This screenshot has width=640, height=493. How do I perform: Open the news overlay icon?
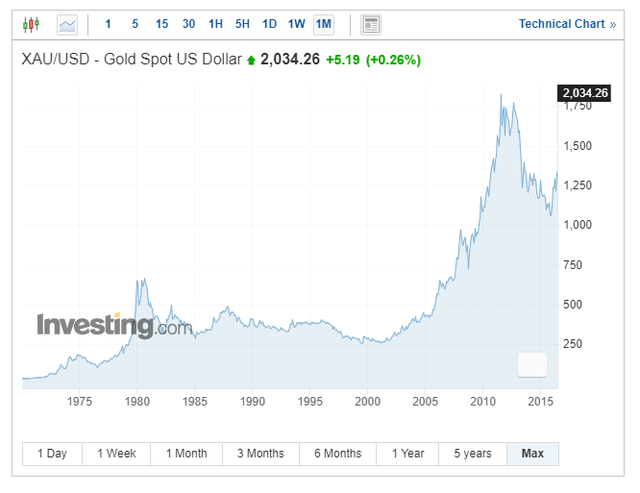click(371, 25)
